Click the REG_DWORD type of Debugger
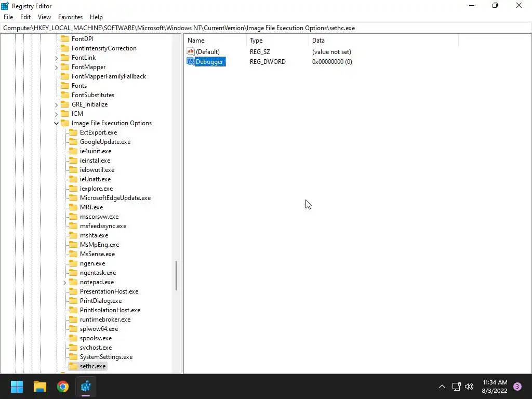The width and height of the screenshot is (532, 399). (x=268, y=62)
